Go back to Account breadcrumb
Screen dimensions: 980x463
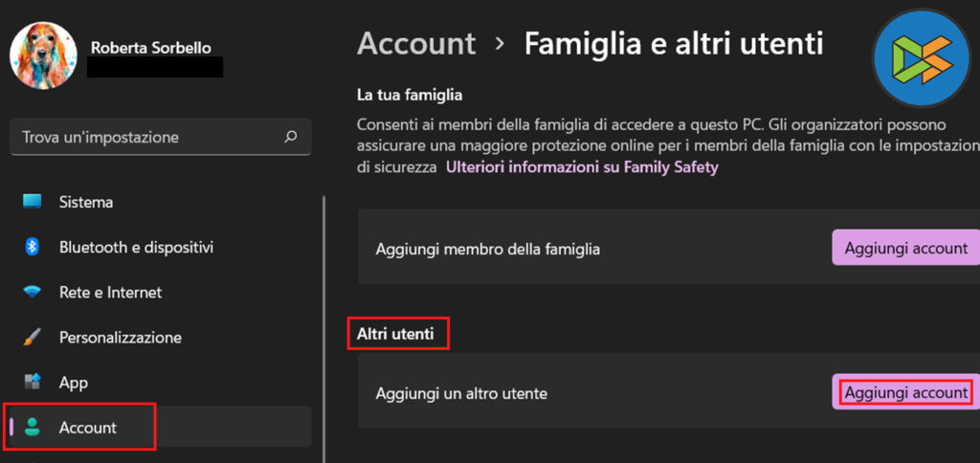[416, 44]
